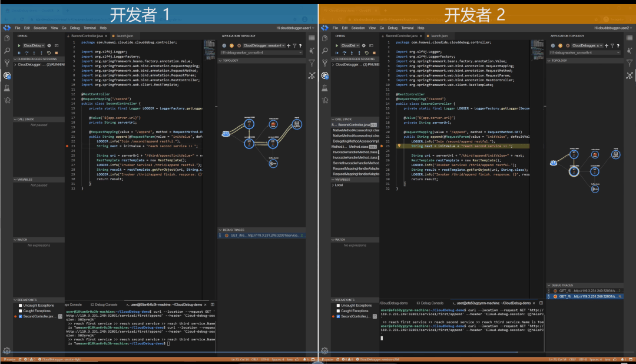
Task: Open debug-worker cn-north-4 dropdown in Developer 2
Action: click(585, 52)
